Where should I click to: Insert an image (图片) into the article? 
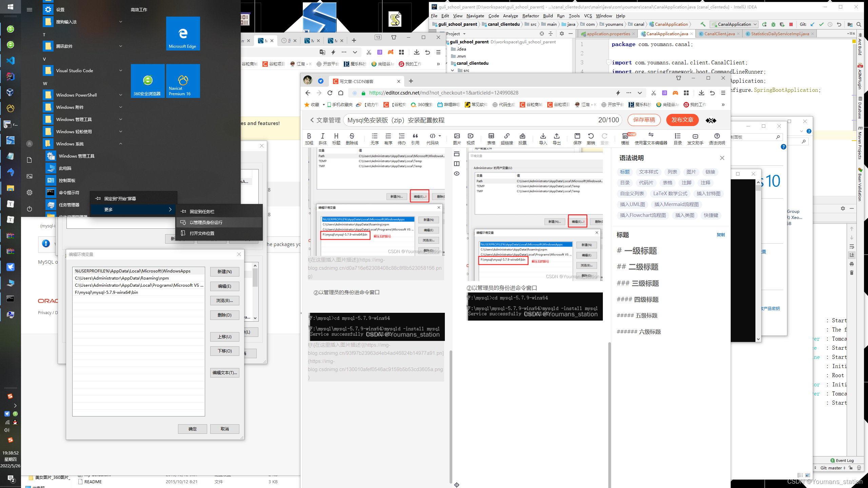(x=457, y=139)
